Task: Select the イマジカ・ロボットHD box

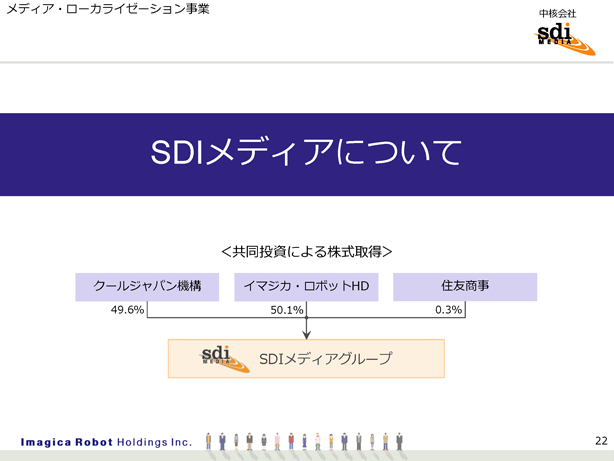Action: (x=306, y=287)
